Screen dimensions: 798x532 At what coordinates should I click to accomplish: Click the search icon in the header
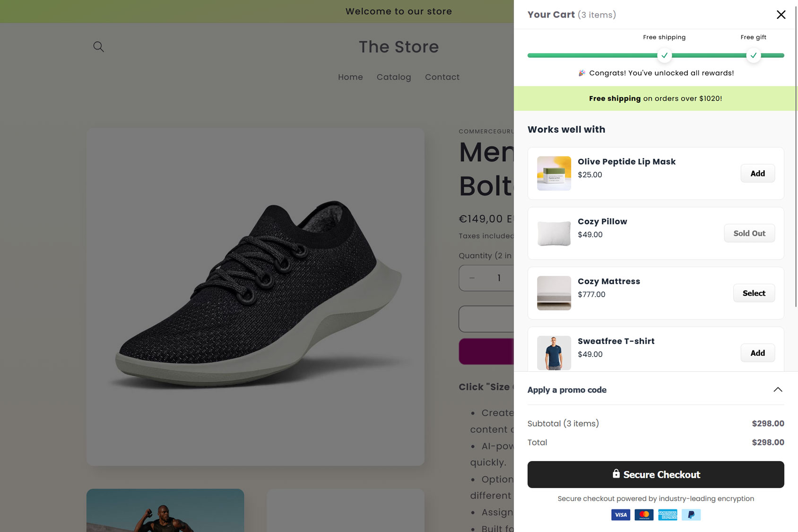(98, 46)
